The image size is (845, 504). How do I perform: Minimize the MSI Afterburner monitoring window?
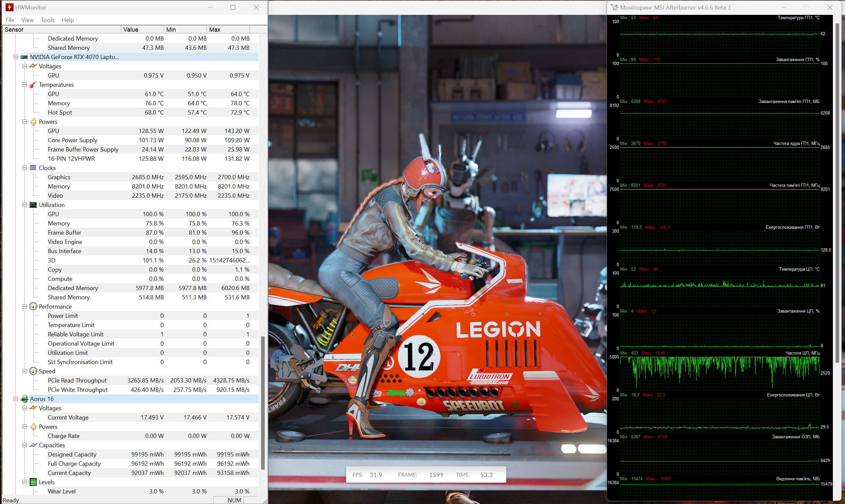784,8
